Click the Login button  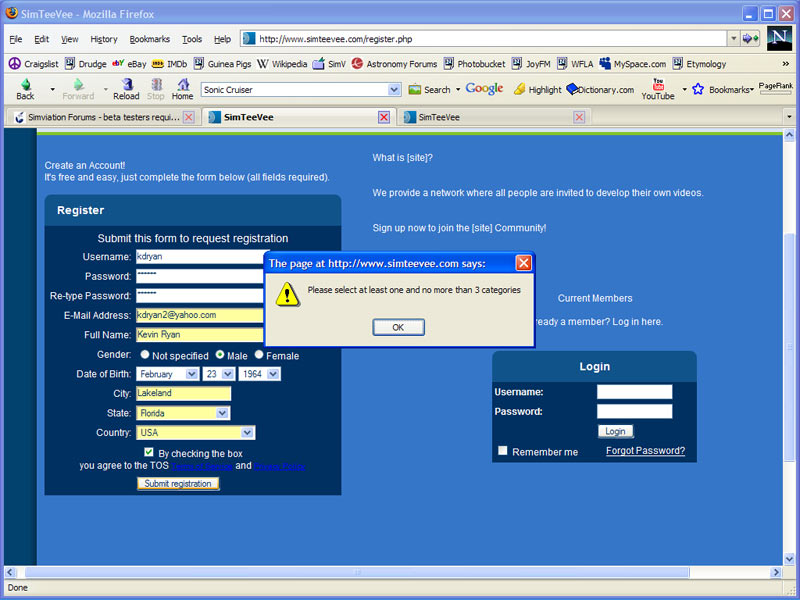click(615, 431)
